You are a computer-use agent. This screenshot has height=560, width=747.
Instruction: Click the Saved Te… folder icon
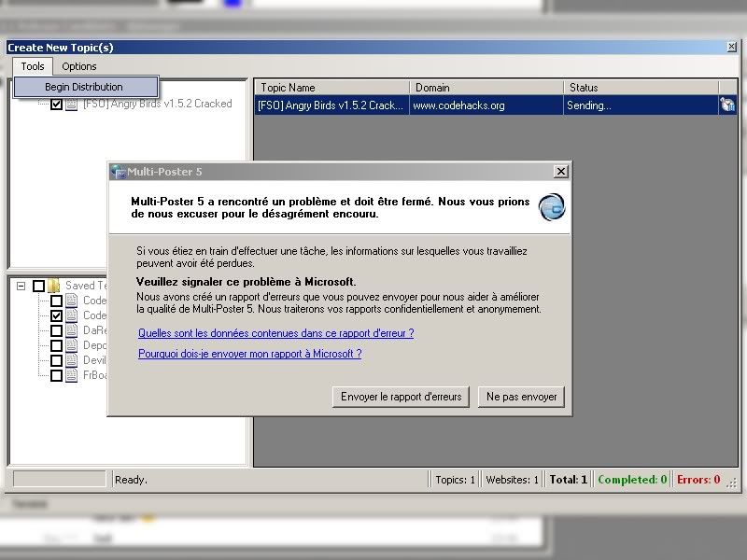click(54, 286)
